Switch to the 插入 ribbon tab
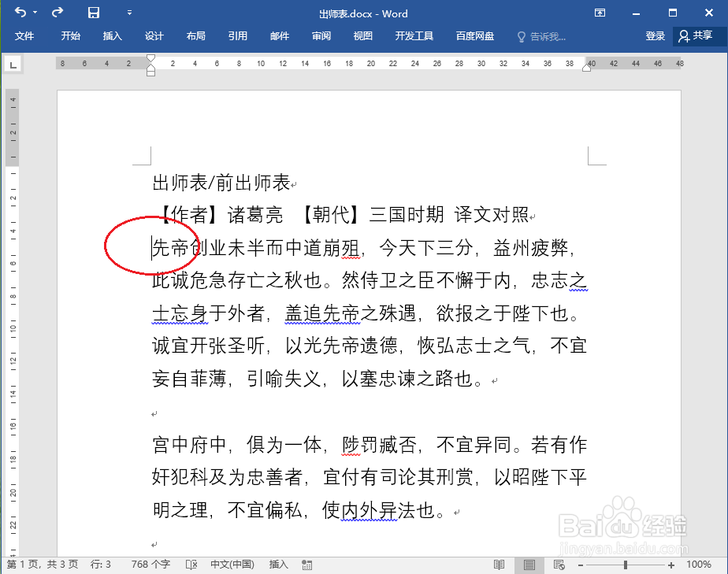The width and height of the screenshot is (728, 574). click(112, 35)
